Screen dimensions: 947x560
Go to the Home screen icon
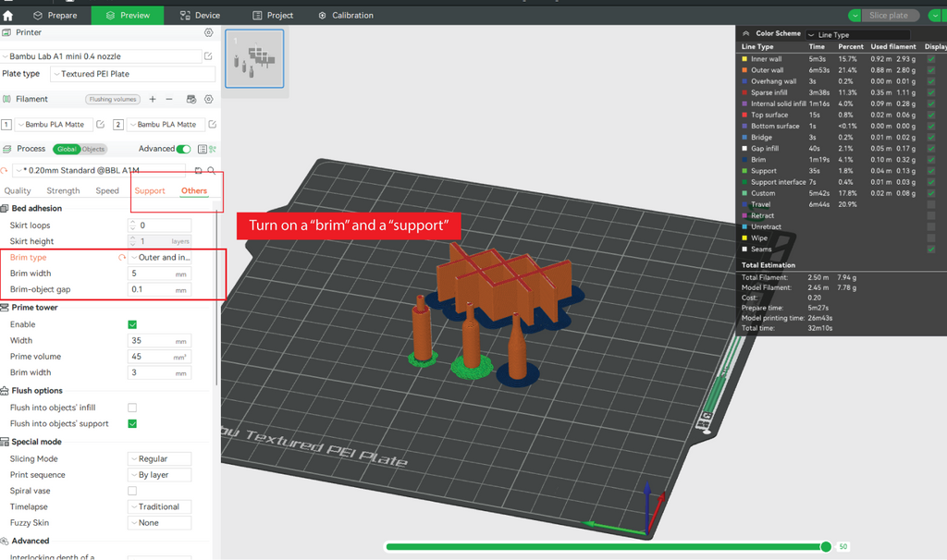(x=7, y=16)
